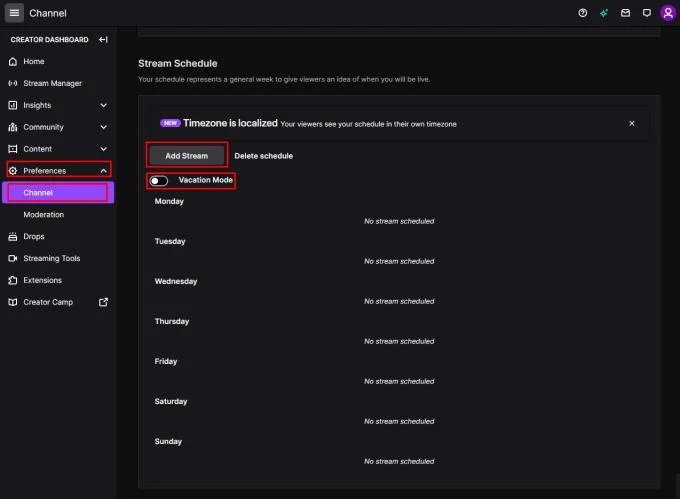This screenshot has height=499, width=680.
Task: Dismiss the Timezone is localized banner
Action: (x=631, y=124)
